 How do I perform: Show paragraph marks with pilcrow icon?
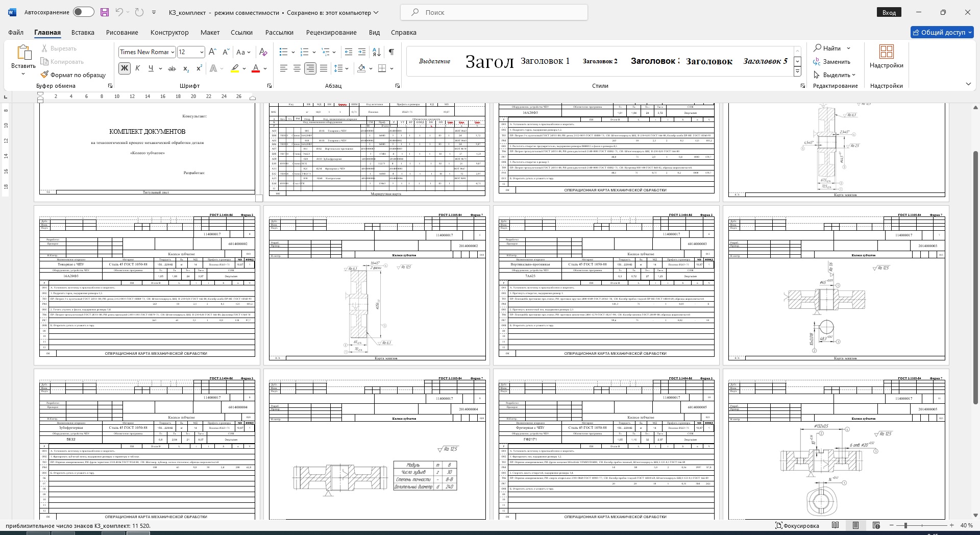tap(391, 52)
